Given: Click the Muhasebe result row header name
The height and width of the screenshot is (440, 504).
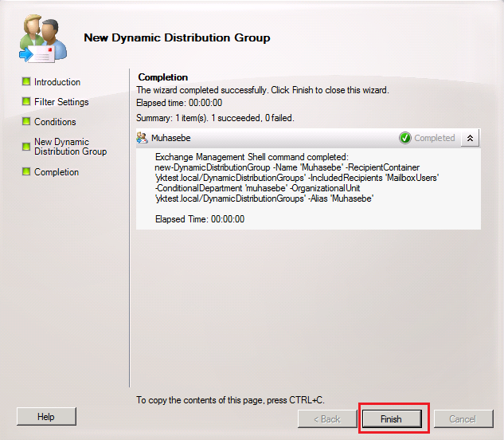Looking at the screenshot, I should coord(170,138).
